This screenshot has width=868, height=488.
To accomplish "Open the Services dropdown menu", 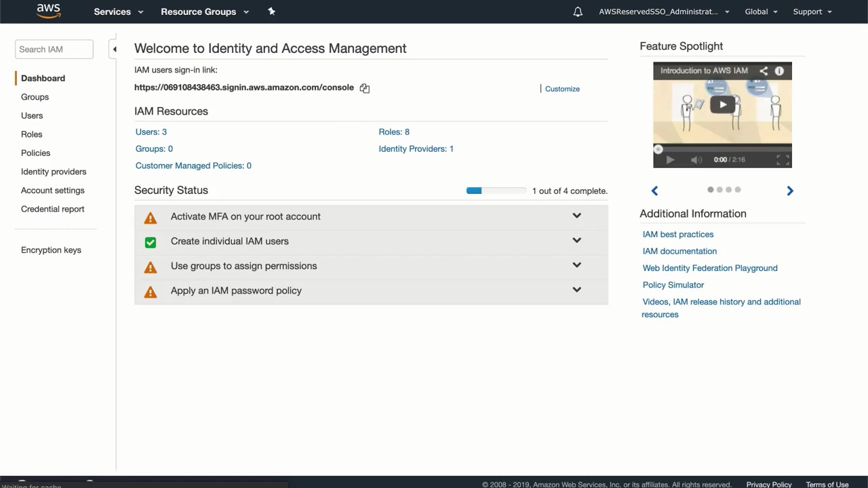I will click(119, 12).
